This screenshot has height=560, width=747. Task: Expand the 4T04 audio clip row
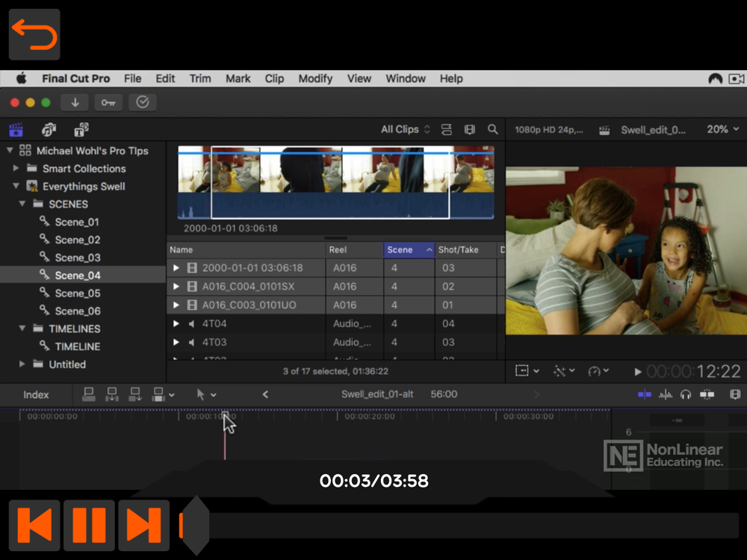pyautogui.click(x=176, y=324)
